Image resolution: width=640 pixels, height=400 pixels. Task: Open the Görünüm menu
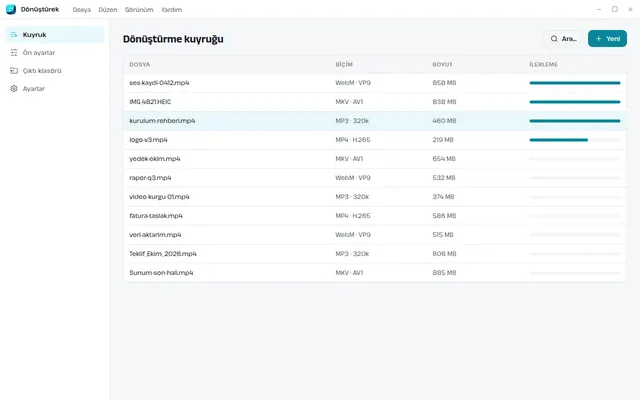coord(139,9)
